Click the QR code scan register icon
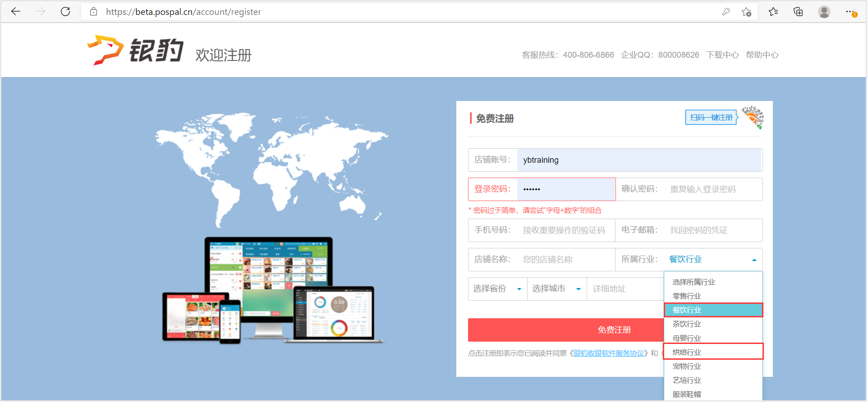Image resolution: width=868 pixels, height=403 pixels. (752, 117)
